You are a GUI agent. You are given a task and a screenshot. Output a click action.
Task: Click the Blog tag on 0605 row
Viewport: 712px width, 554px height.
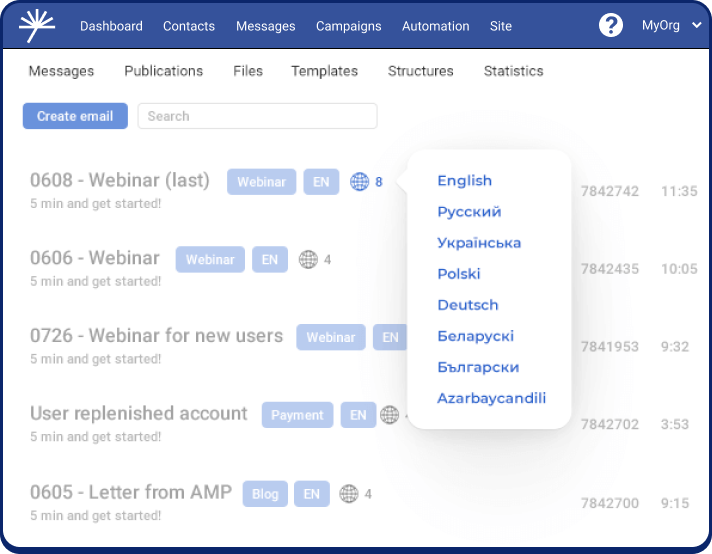265,494
